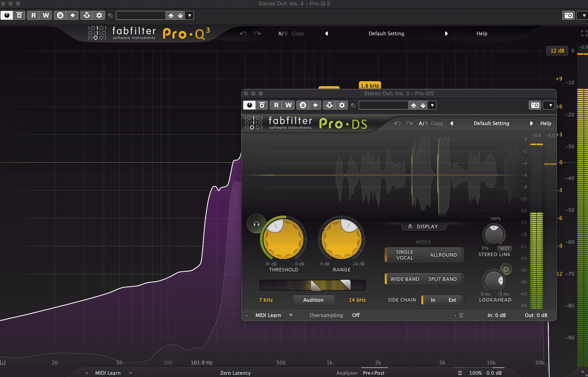588x377 pixels.
Task: Switch A/B state in Pro-Q 3
Action: [x=283, y=33]
